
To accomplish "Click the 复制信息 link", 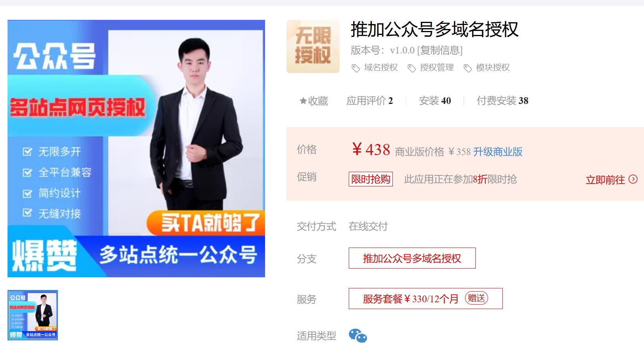I will pyautogui.click(x=440, y=50).
